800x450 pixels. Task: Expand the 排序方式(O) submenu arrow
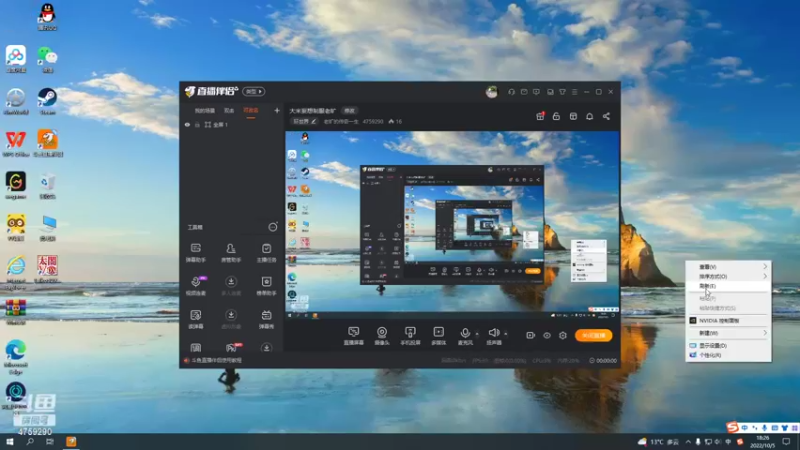[765, 276]
